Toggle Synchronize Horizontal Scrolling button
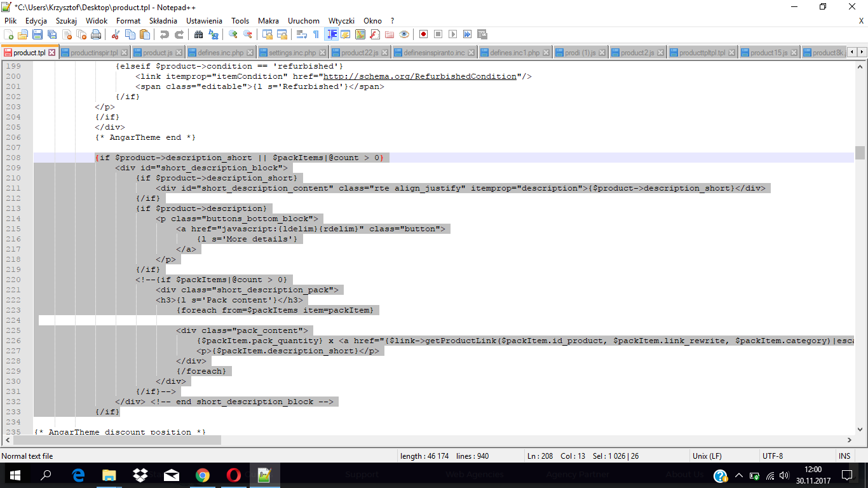Image resolution: width=868 pixels, height=488 pixels. [x=281, y=34]
